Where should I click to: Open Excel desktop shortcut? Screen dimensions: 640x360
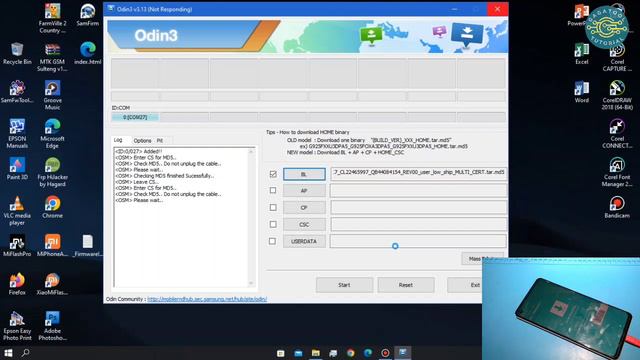(x=581, y=53)
